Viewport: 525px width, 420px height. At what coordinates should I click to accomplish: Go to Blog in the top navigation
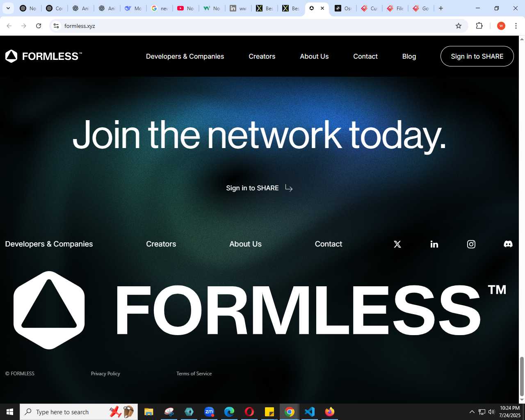coord(409,56)
